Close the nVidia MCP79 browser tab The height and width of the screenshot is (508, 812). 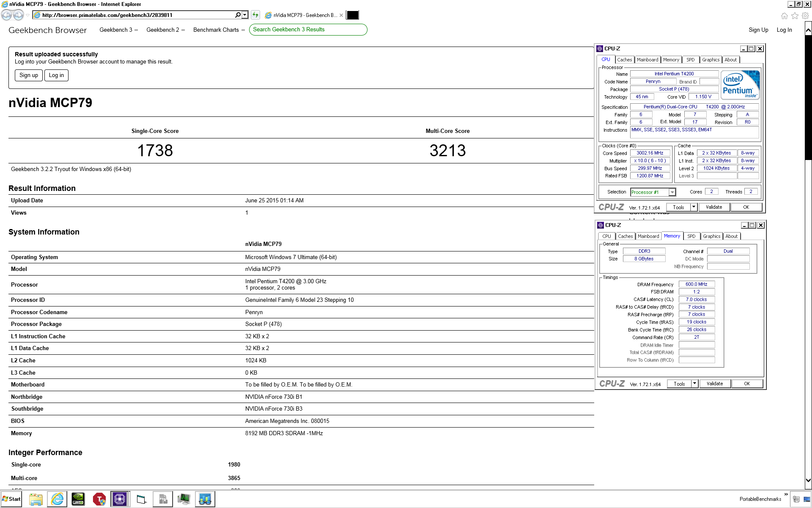[x=341, y=15]
